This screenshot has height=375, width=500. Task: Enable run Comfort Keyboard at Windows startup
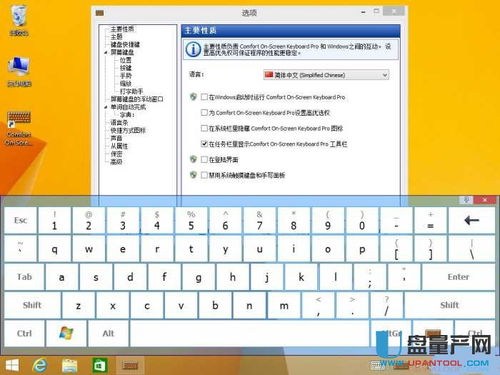(204, 97)
